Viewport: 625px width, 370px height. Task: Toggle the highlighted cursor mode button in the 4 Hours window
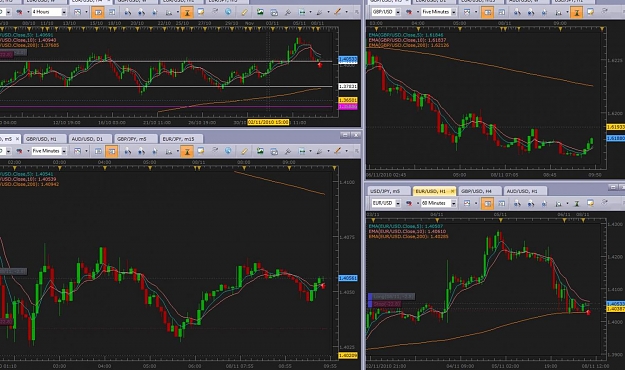pyautogui.click(x=187, y=12)
